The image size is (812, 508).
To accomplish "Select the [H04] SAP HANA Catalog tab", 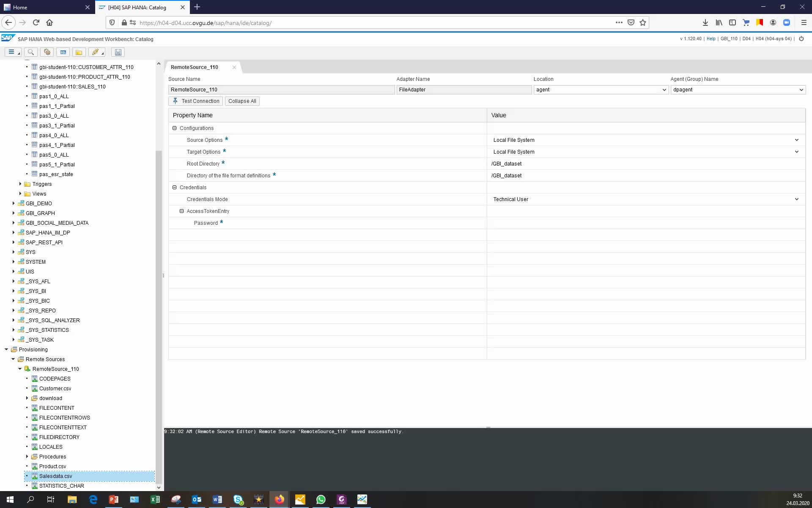I will click(142, 7).
